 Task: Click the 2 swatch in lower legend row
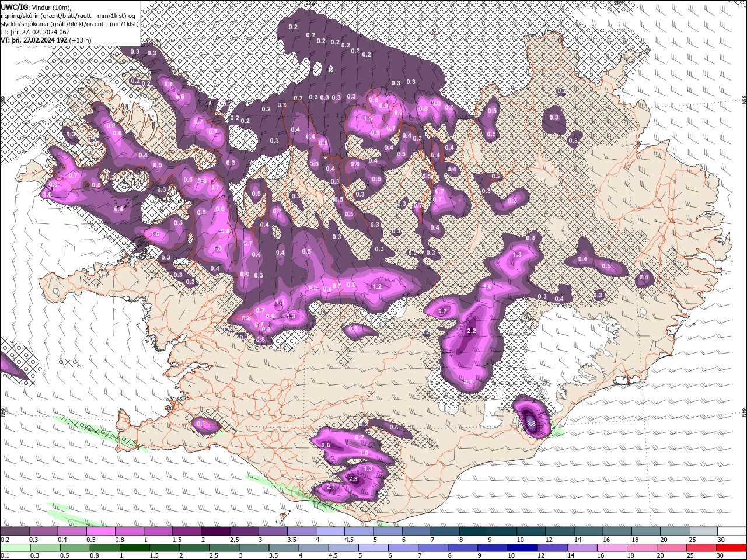tap(194, 548)
